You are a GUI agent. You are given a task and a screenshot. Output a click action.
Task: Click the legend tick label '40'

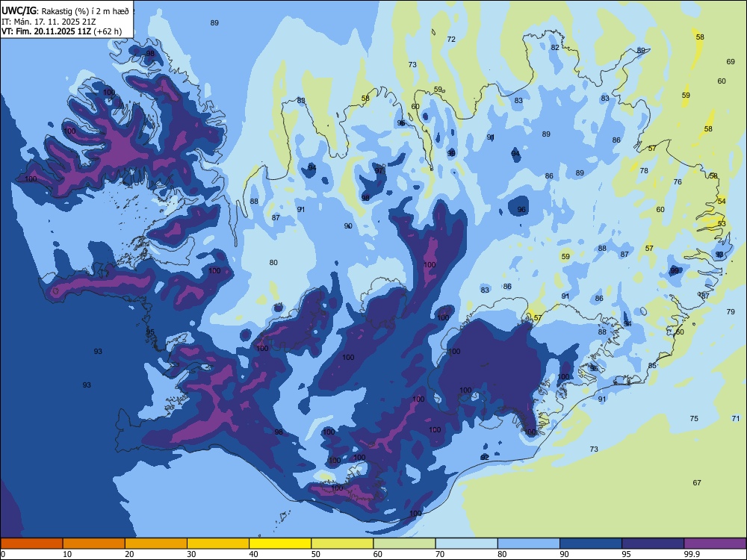point(253,554)
